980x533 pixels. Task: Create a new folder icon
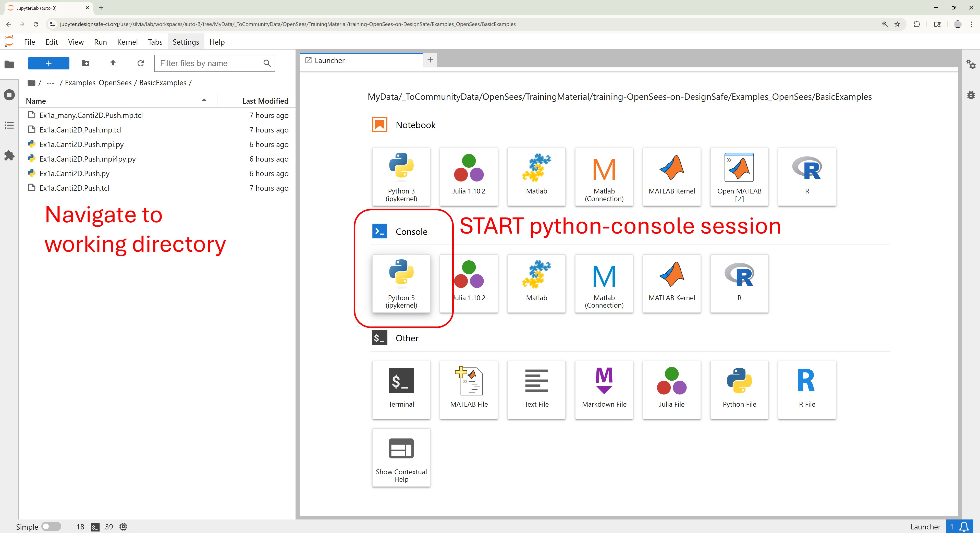[85, 64]
